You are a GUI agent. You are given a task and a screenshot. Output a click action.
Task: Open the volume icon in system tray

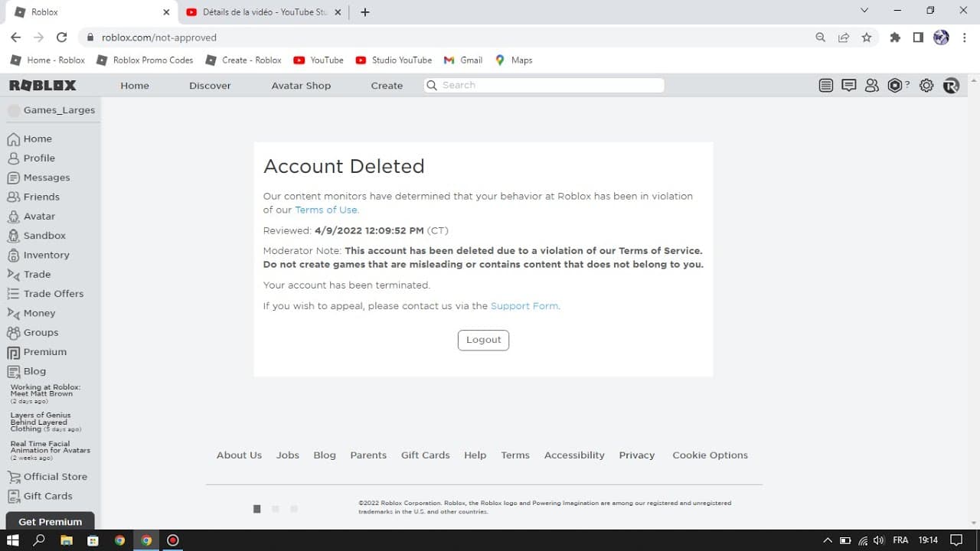click(879, 540)
